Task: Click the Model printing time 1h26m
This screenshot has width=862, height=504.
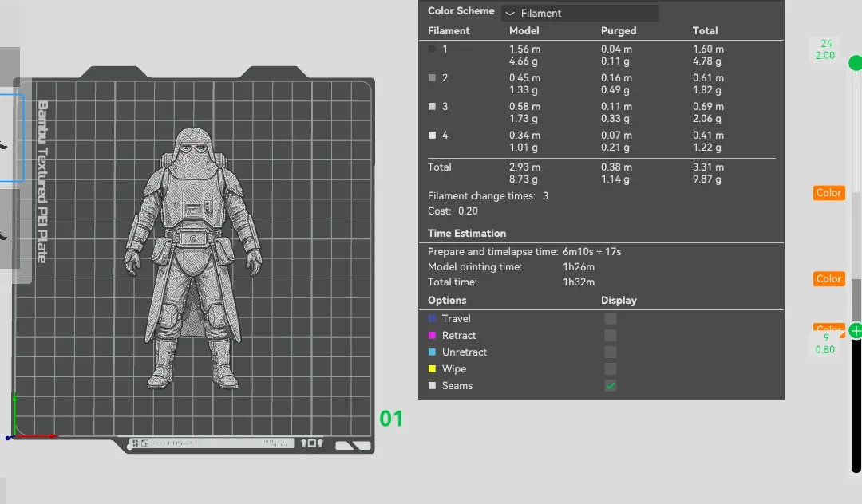Action: tap(579, 267)
